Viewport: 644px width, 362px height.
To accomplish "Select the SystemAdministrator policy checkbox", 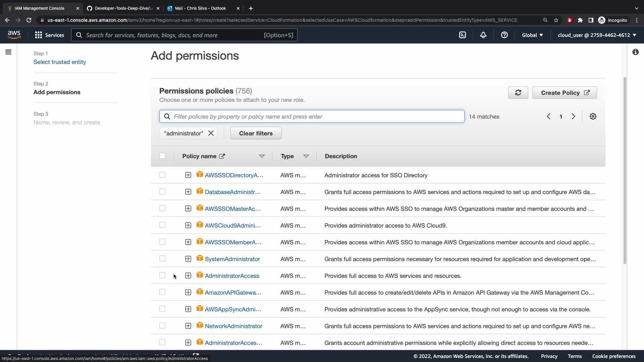I will pyautogui.click(x=162, y=259).
